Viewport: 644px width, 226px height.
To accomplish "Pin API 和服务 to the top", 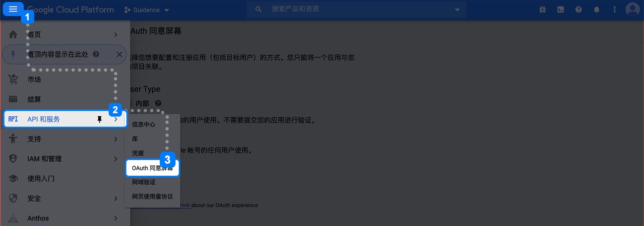I will [x=99, y=119].
